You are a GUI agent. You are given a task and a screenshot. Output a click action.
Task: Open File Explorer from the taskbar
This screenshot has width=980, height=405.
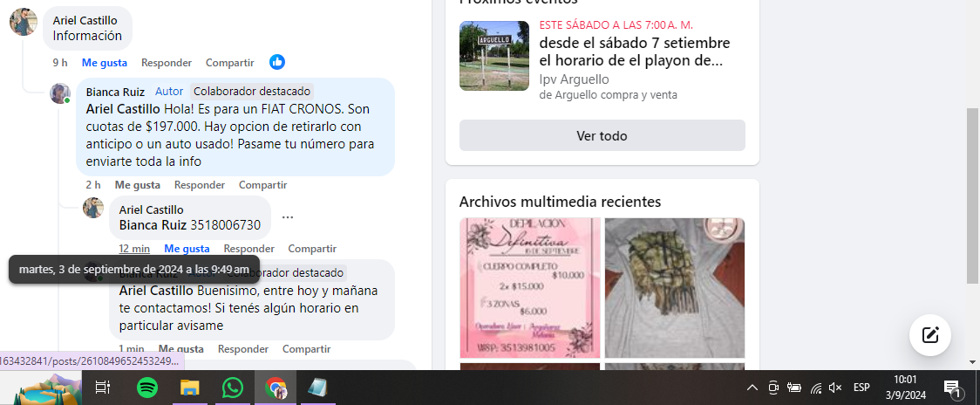[x=190, y=388]
